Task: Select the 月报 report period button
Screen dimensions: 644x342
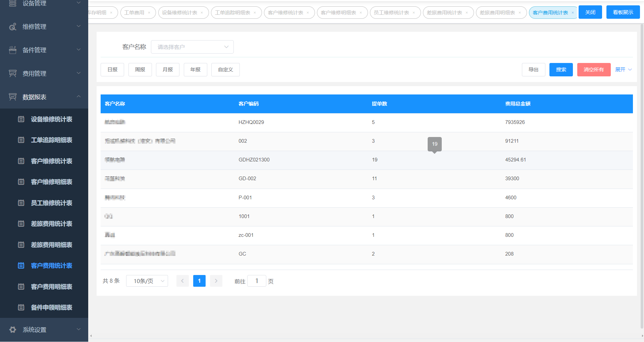Action: (167, 70)
